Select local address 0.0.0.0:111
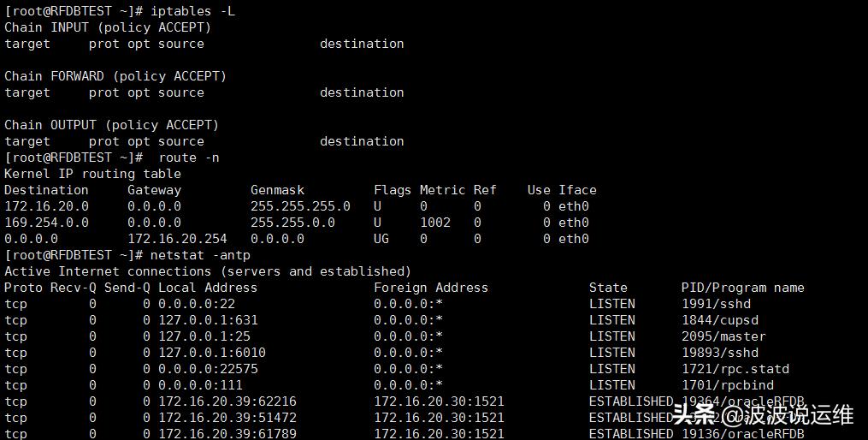Viewport: 868px width, 440px height. [200, 385]
